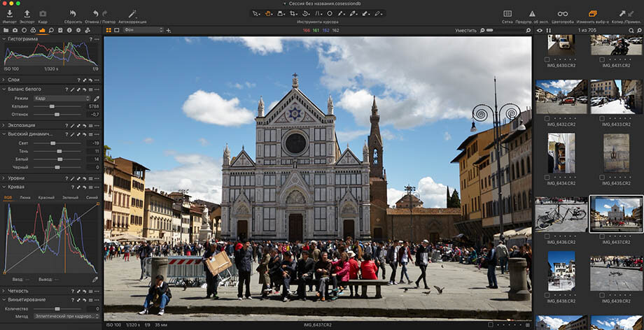Collapse the Виньетирование panel

coord(3,300)
